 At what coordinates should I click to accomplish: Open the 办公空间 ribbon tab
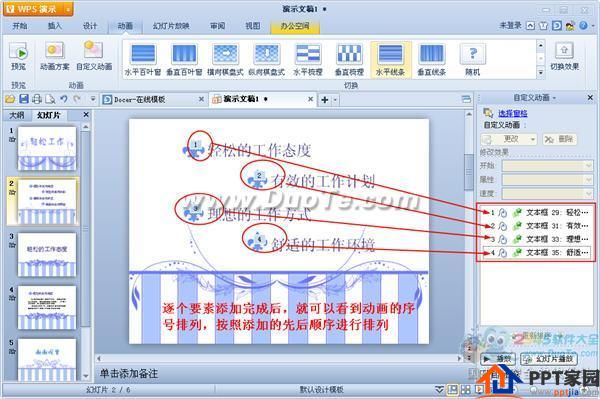[x=295, y=26]
